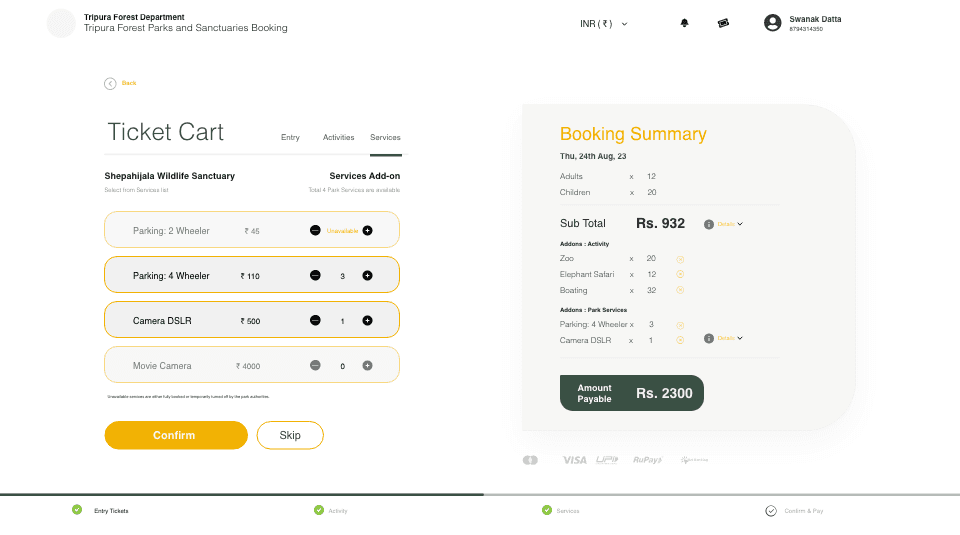
Task: Select Activity progress step
Action: click(x=331, y=511)
